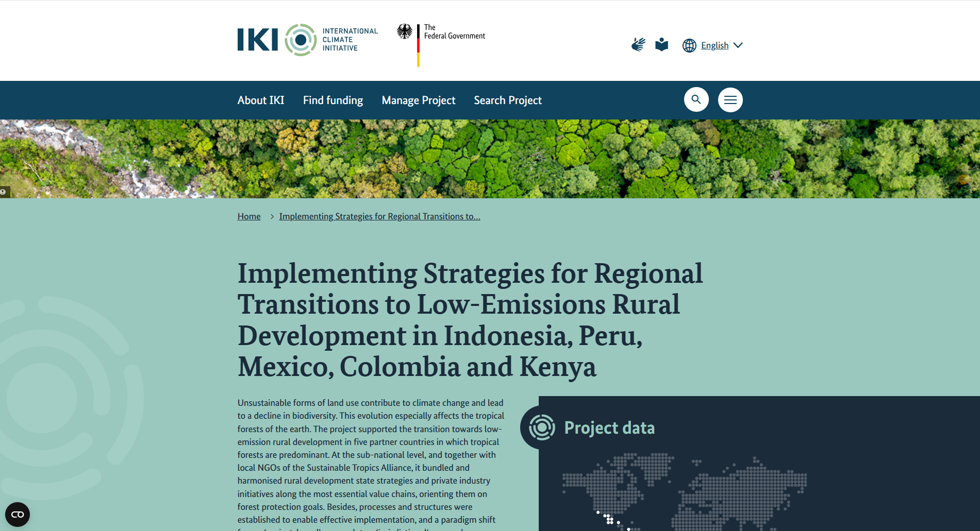Image resolution: width=980 pixels, height=531 pixels.
Task: Go to Home via breadcrumb
Action: (249, 216)
